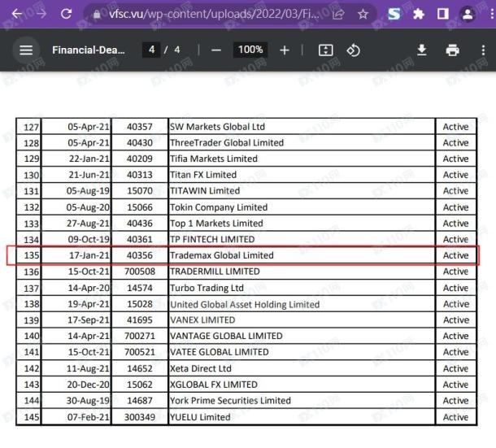
Task: Click the 100% zoom level field
Action: (x=250, y=50)
